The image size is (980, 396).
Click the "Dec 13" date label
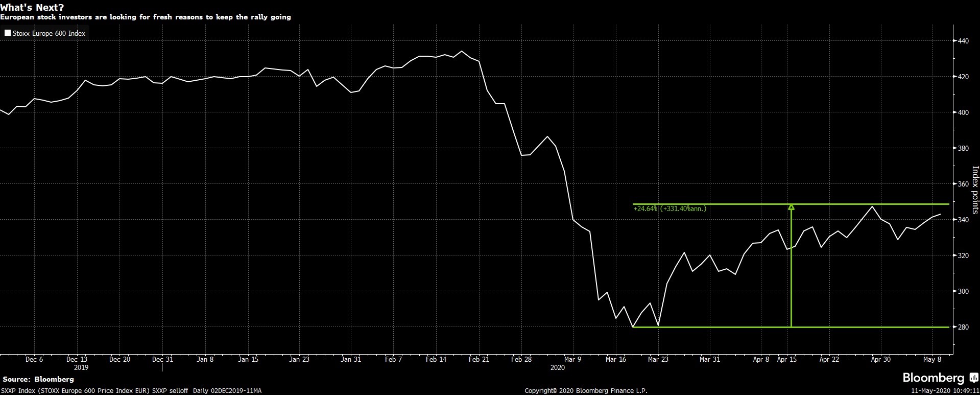[77, 359]
